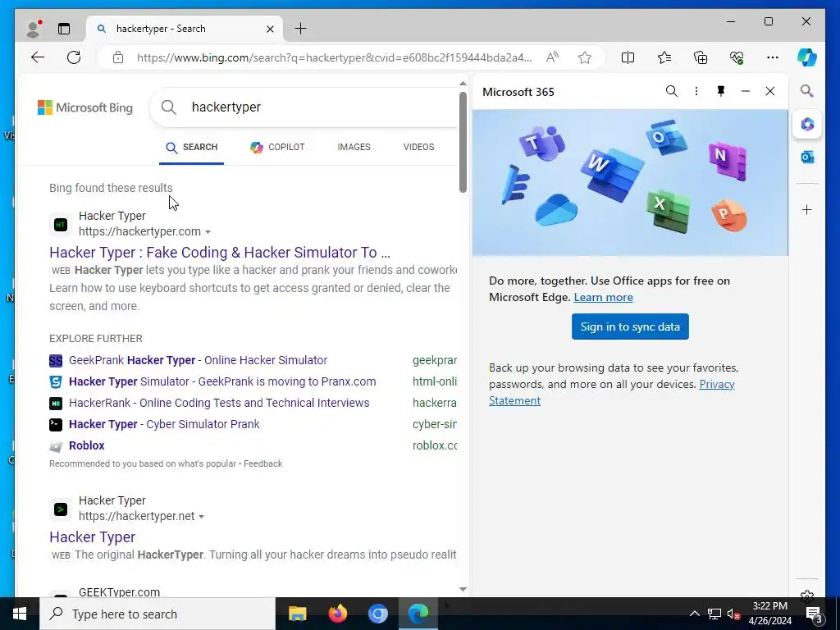This screenshot has height=630, width=840.
Task: Click the Edge address bar URL
Action: click(x=335, y=57)
